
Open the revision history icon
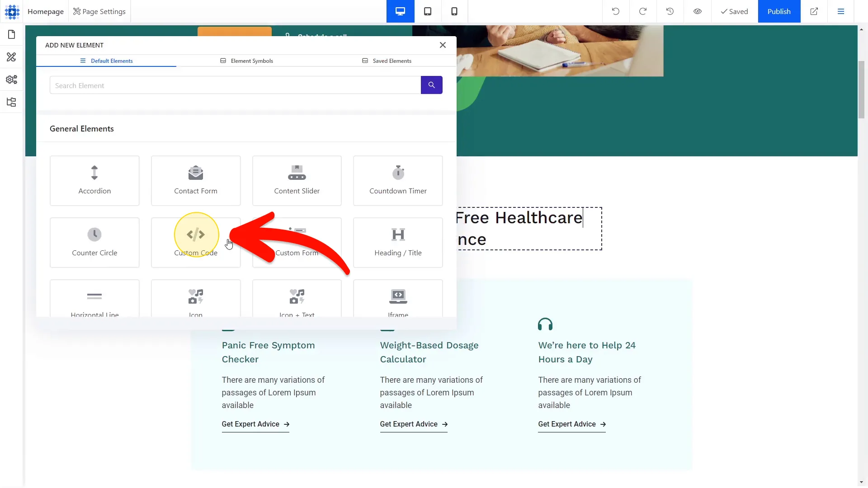tap(670, 11)
